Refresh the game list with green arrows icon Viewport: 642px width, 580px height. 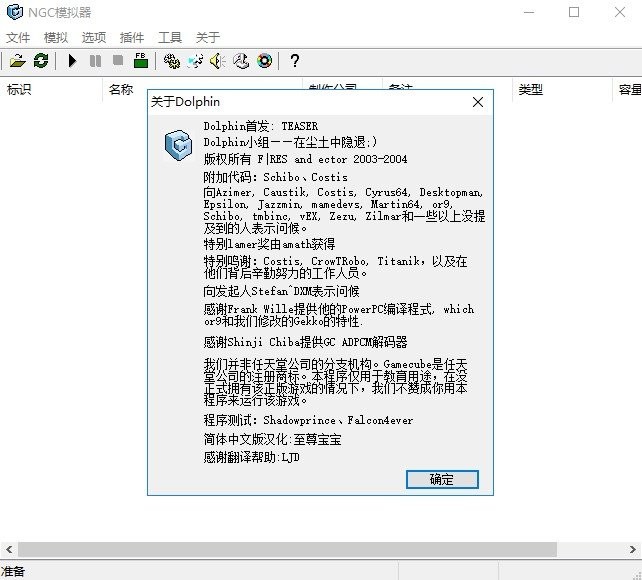[x=41, y=61]
